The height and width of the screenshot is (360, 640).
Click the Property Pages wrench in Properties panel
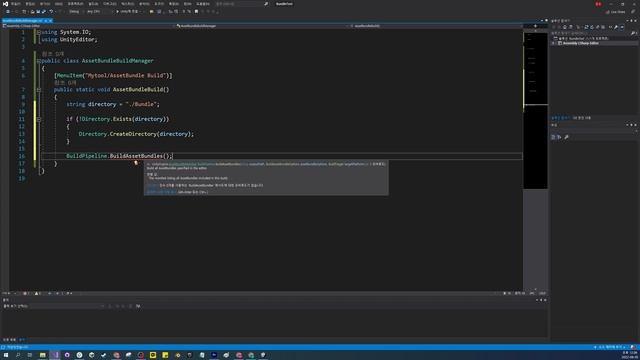pyautogui.click(x=567, y=137)
